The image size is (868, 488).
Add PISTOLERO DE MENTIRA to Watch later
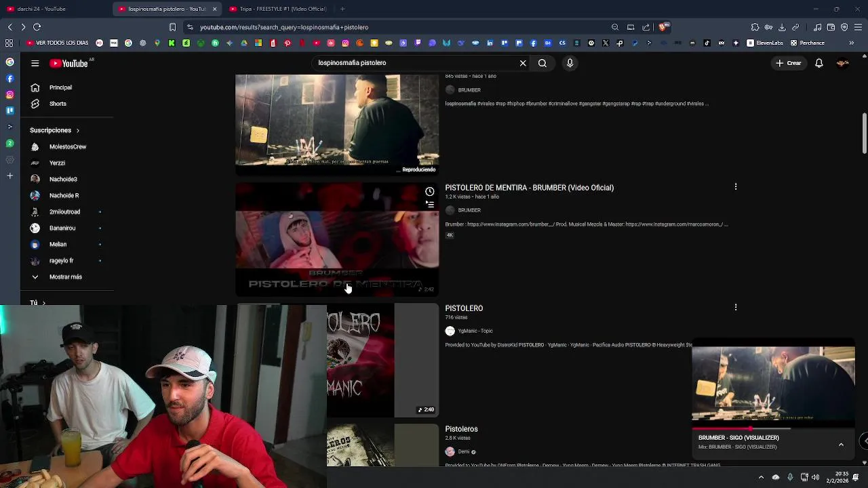coord(429,192)
